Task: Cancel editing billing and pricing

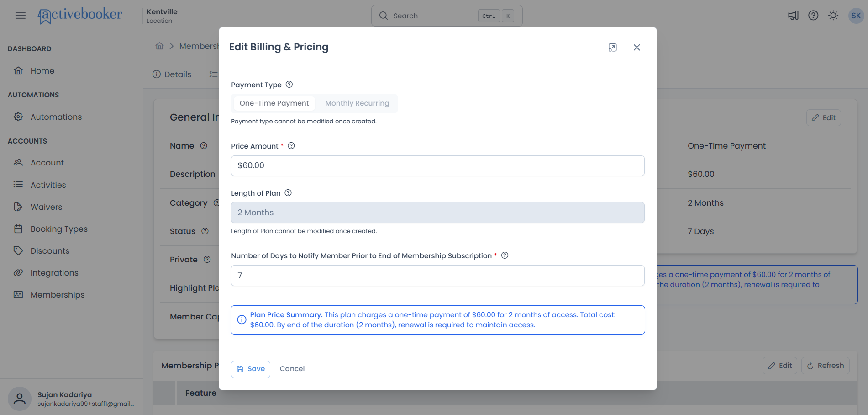Action: pyautogui.click(x=292, y=369)
